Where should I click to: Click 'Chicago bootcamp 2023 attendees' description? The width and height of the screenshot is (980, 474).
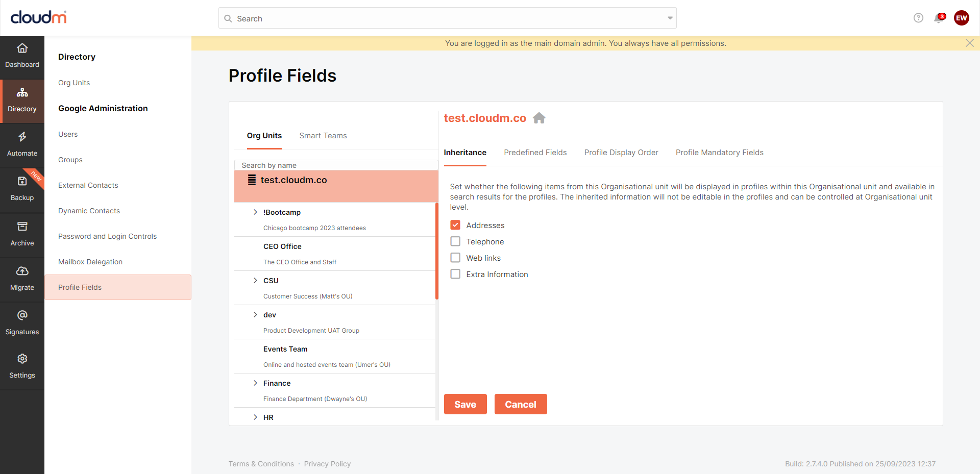[314, 228]
